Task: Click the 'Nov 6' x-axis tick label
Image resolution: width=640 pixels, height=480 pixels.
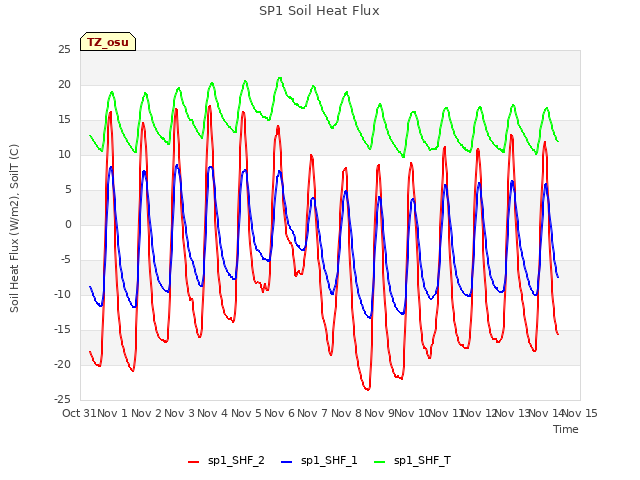Action: click(x=280, y=413)
